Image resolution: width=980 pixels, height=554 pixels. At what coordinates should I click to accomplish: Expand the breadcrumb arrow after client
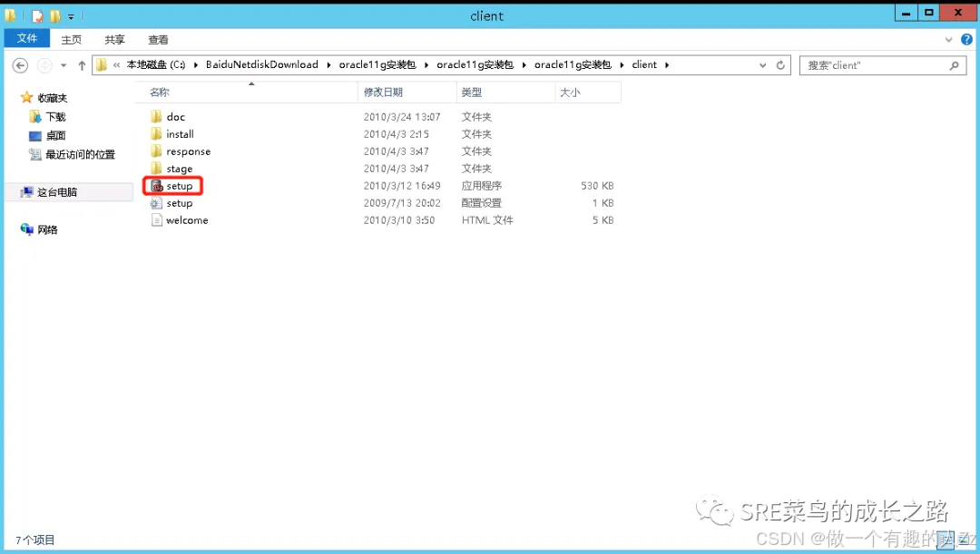(665, 64)
